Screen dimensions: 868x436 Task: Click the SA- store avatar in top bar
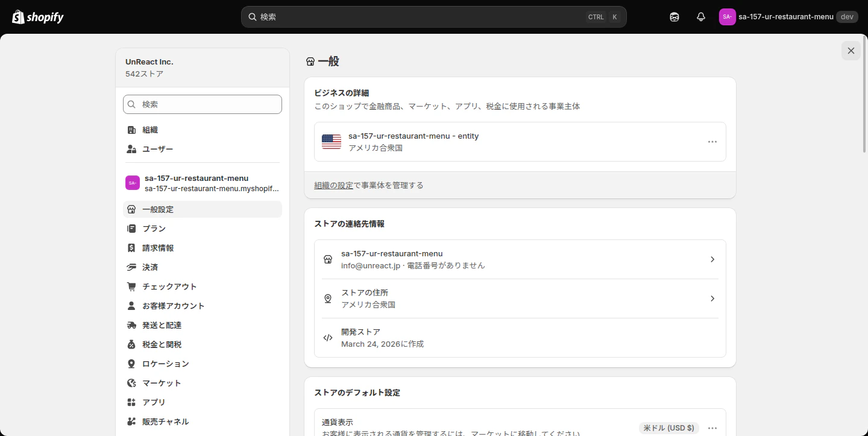728,17
